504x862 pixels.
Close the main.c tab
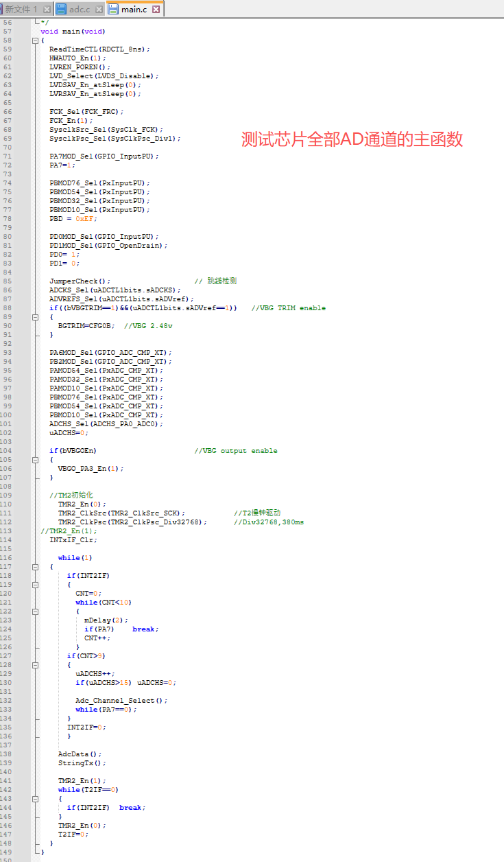click(156, 9)
